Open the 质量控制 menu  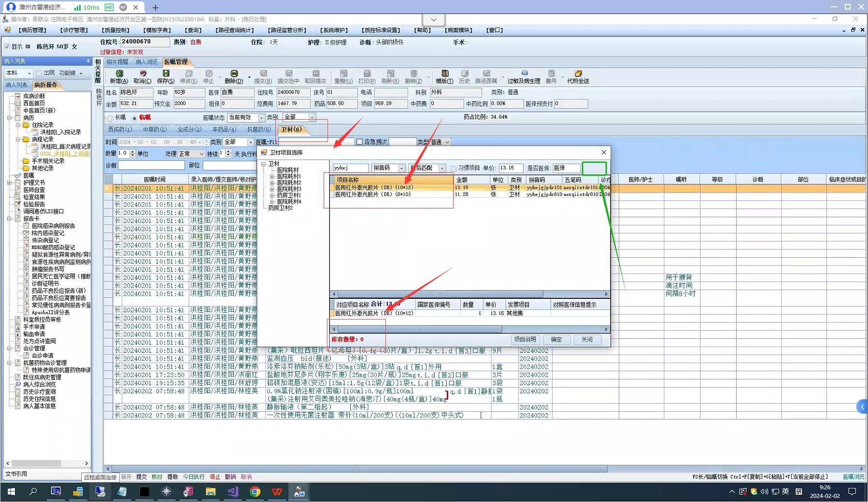[x=116, y=30]
